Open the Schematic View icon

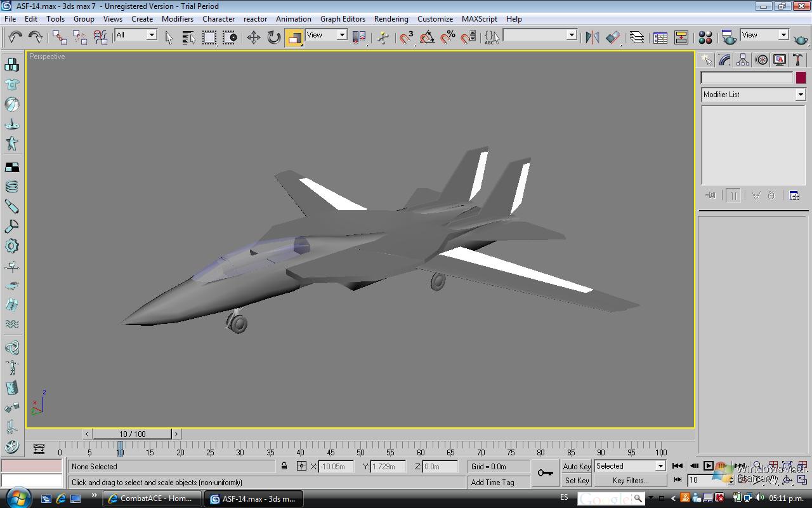[x=681, y=37]
